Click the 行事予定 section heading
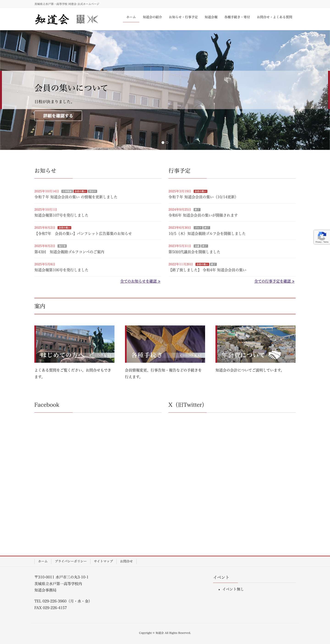 (x=179, y=171)
